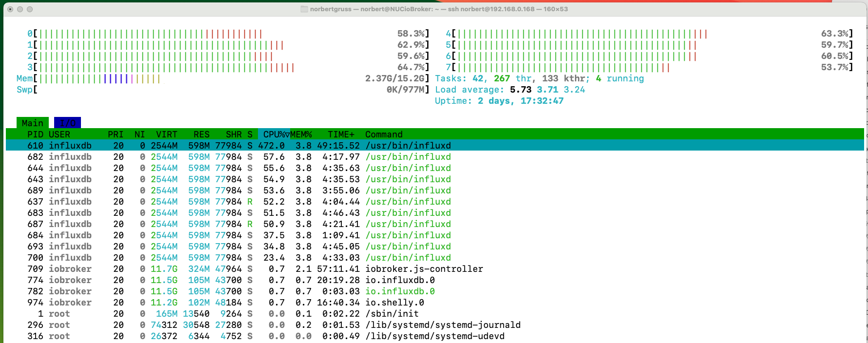Select influxdb process row PID 684
This screenshot has width=868, height=343.
click(434, 235)
